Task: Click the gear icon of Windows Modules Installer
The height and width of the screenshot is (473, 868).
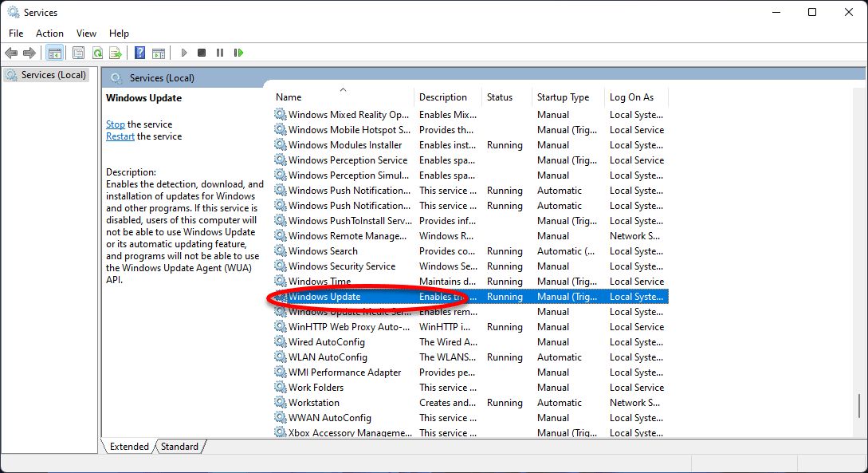Action: point(280,144)
